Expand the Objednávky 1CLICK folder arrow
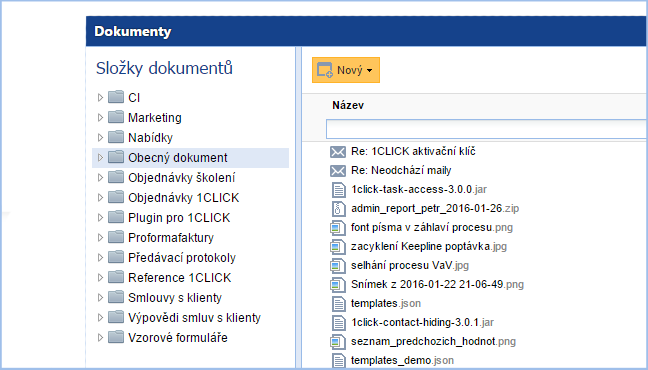Image resolution: width=648 pixels, height=370 pixels. click(x=100, y=198)
